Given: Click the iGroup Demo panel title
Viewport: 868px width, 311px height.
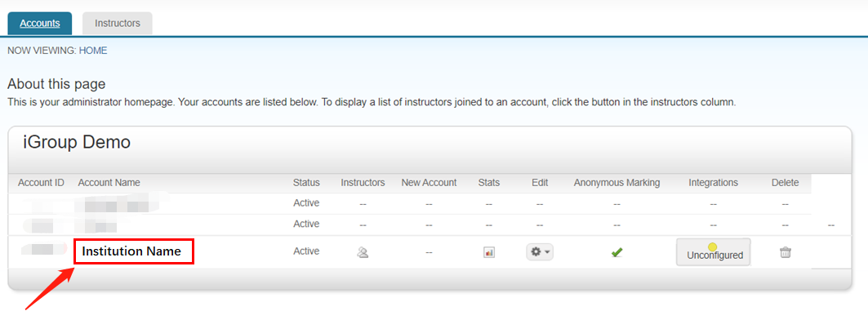Looking at the screenshot, I should pos(77,142).
